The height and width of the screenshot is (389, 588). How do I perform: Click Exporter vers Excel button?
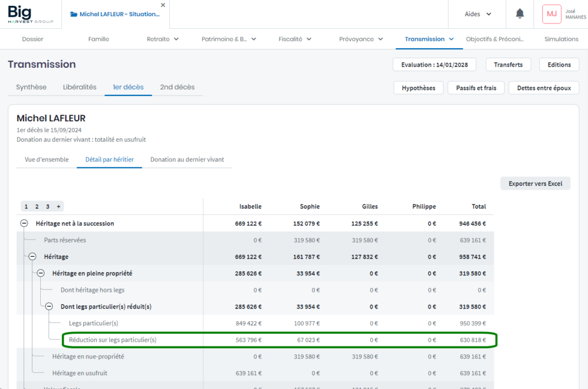(x=535, y=184)
